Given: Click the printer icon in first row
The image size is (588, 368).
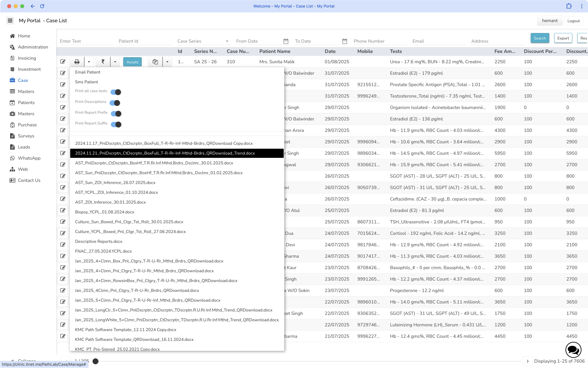Looking at the screenshot, I should [x=77, y=62].
